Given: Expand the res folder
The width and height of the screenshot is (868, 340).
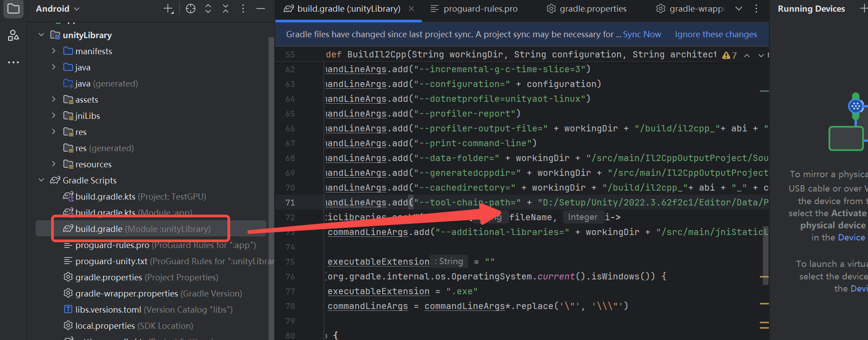Looking at the screenshot, I should 54,131.
